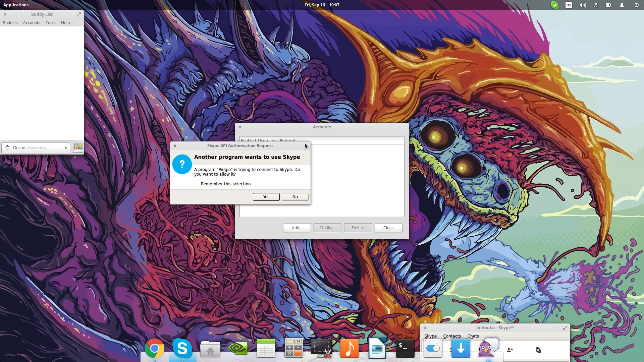Check Remember this selection
644x362 pixels.
pyautogui.click(x=197, y=184)
